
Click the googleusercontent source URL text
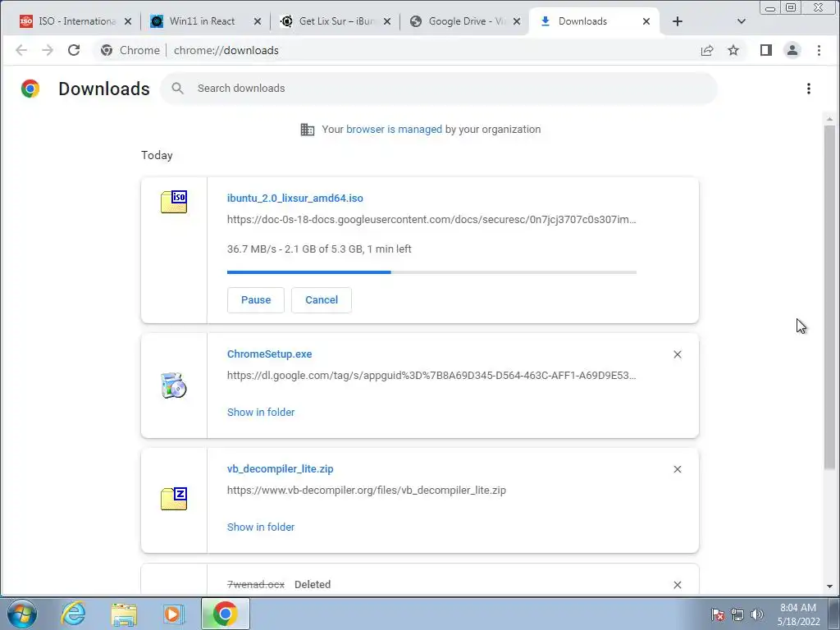[431, 220]
